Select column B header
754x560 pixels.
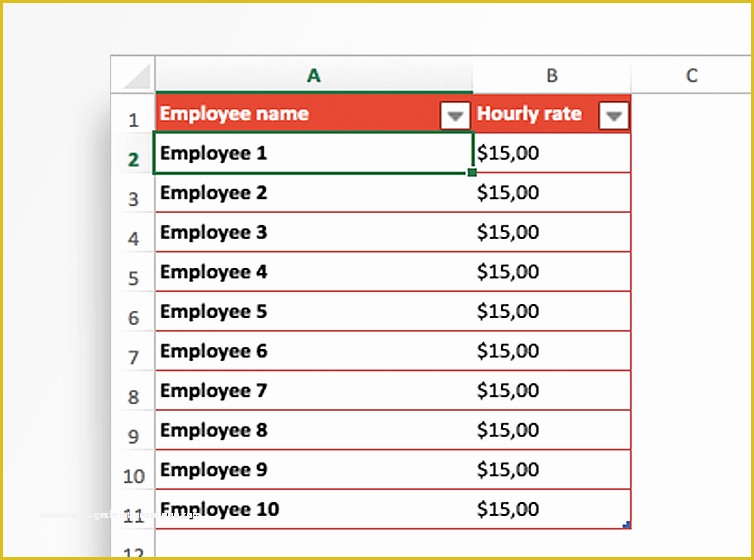click(x=552, y=75)
